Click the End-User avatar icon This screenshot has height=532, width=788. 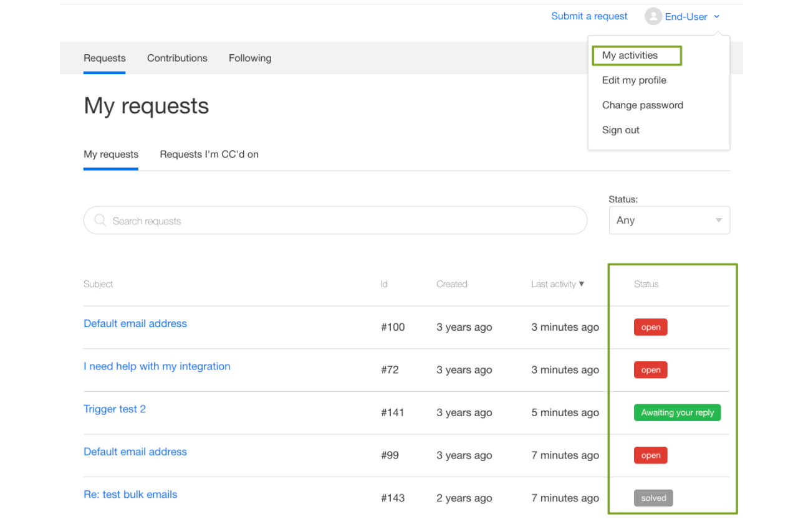pyautogui.click(x=653, y=17)
